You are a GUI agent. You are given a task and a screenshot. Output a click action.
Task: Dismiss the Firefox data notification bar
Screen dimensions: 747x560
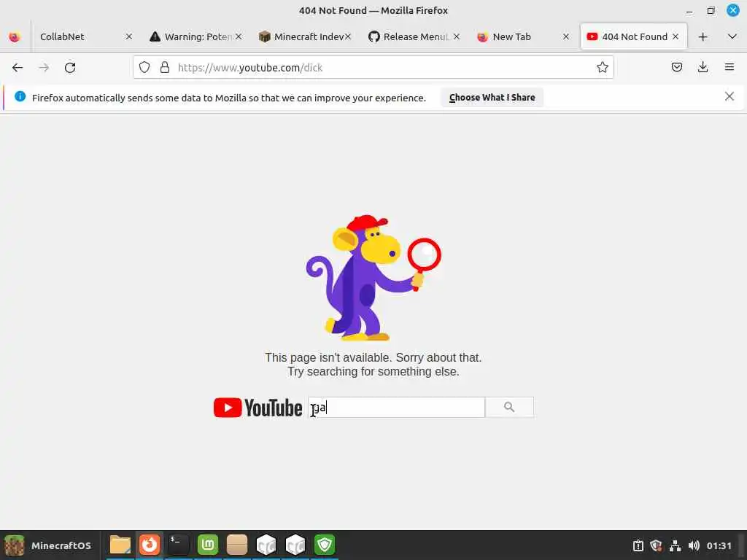point(729,97)
